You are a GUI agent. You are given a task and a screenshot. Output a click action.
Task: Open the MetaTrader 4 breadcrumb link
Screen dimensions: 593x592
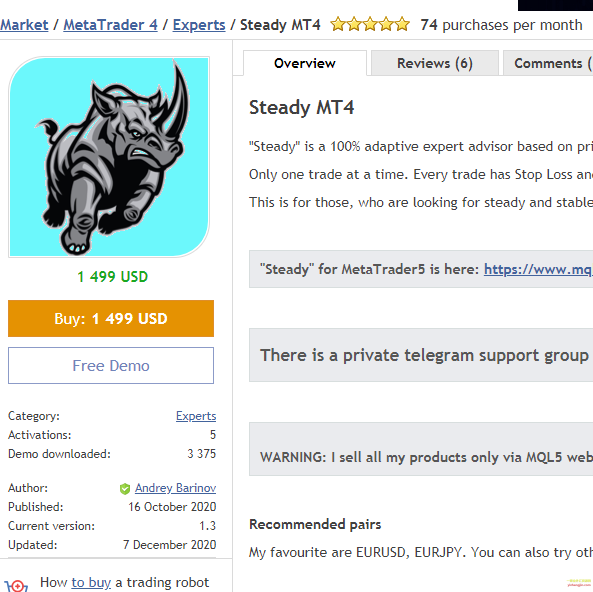tap(110, 25)
